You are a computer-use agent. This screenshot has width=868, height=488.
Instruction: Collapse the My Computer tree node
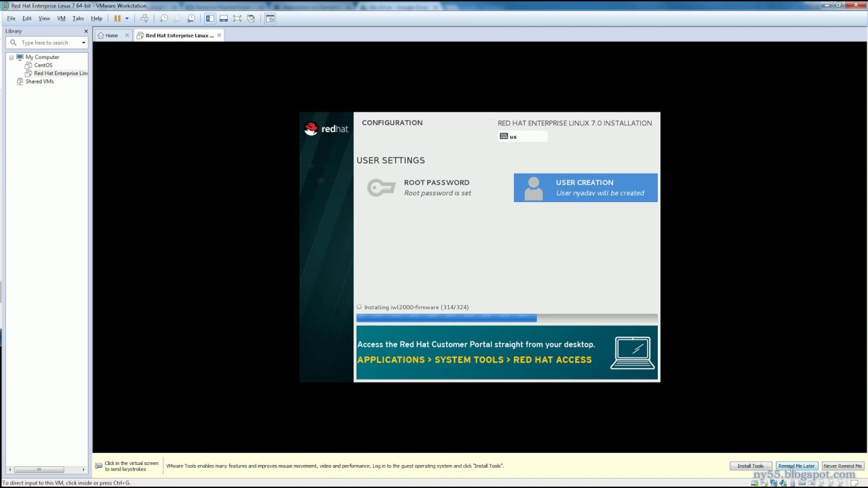(12, 57)
